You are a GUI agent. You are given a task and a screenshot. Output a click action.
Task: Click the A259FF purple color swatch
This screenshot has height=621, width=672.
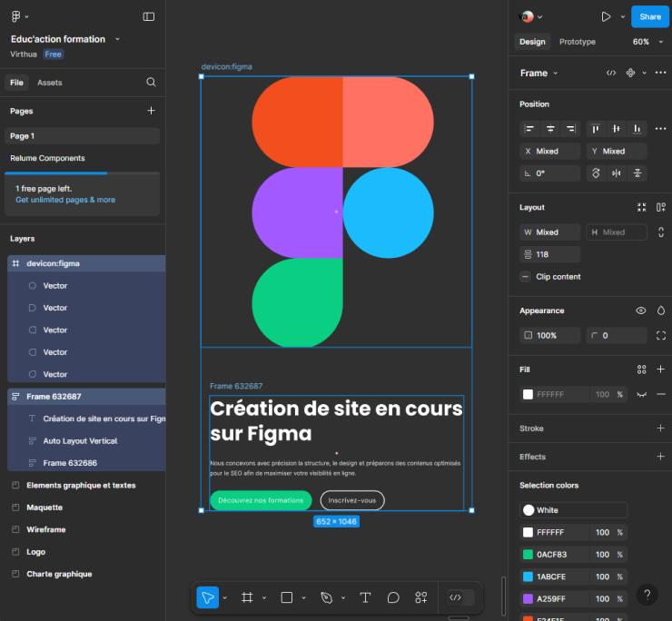[x=528, y=598]
